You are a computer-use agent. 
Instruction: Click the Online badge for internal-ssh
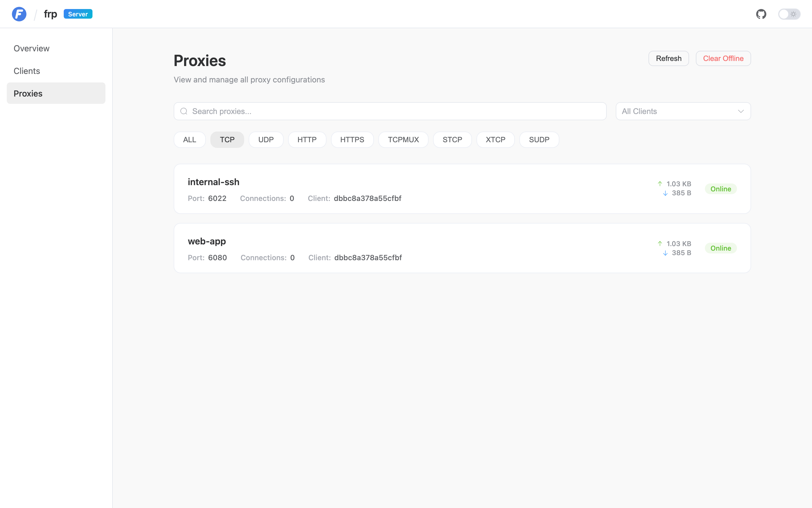tap(720, 189)
